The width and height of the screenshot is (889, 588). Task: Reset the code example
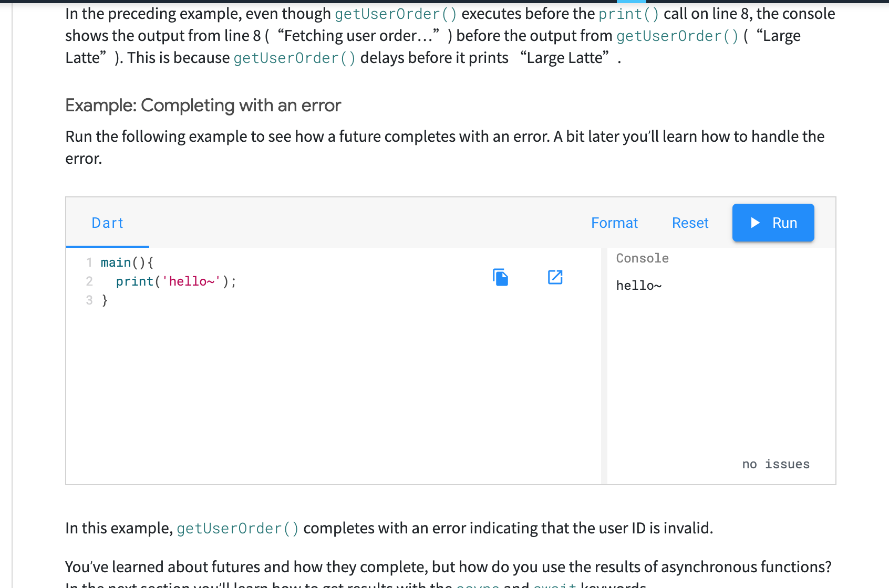pos(690,223)
